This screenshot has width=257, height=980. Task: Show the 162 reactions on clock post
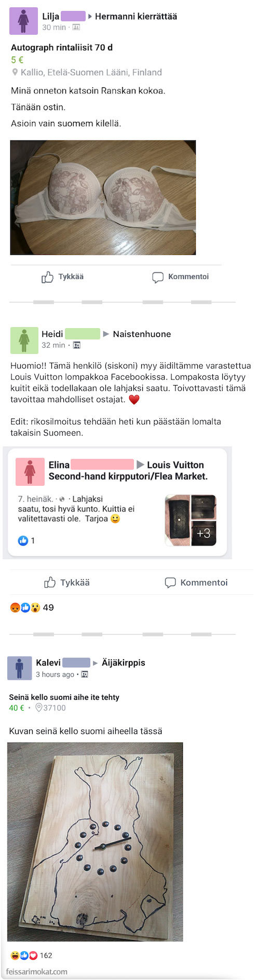[31, 955]
